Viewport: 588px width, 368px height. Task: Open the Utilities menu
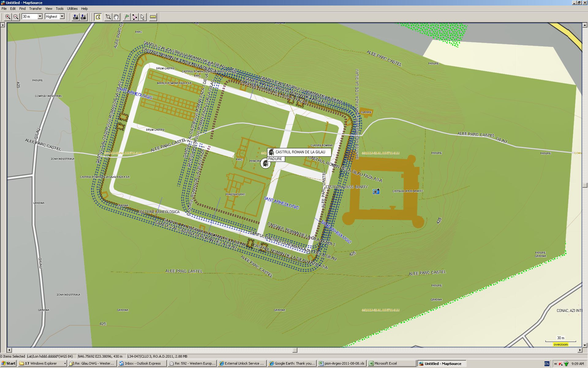pos(72,9)
